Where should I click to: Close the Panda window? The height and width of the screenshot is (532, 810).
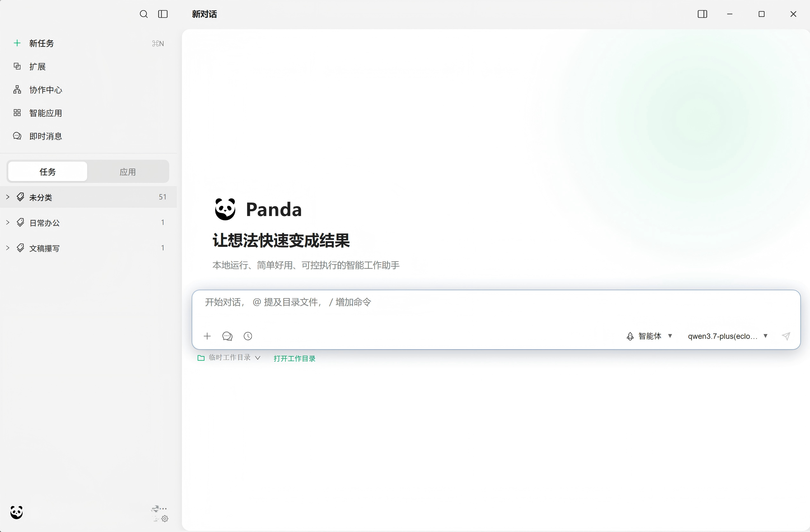(793, 14)
